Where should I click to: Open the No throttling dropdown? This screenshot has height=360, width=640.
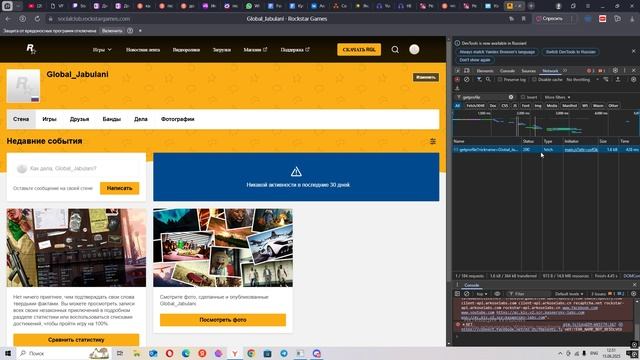coord(582,80)
